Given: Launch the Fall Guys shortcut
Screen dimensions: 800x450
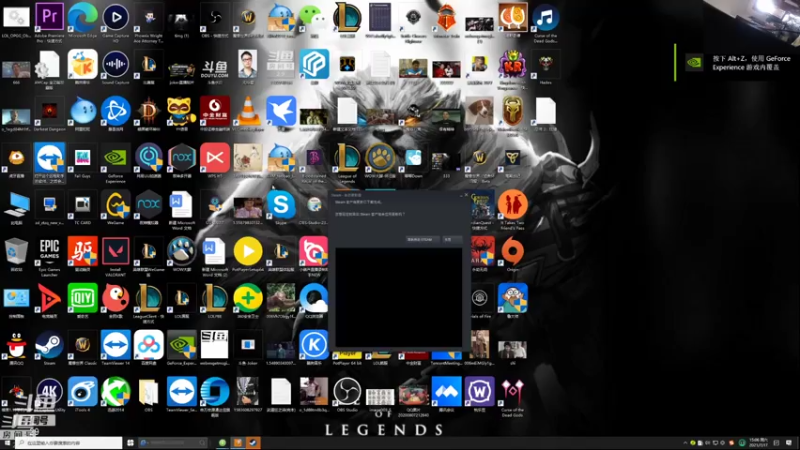Looking at the screenshot, I should [83, 159].
